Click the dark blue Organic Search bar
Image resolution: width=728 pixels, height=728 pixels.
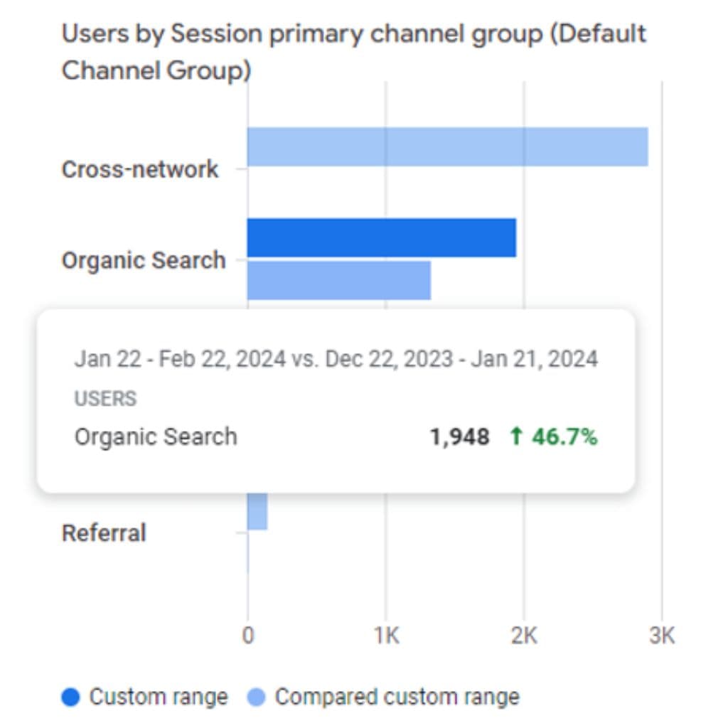[382, 237]
